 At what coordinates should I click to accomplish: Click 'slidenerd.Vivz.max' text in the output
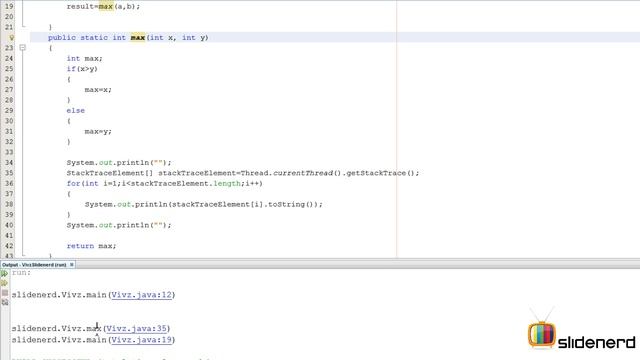tap(56, 328)
